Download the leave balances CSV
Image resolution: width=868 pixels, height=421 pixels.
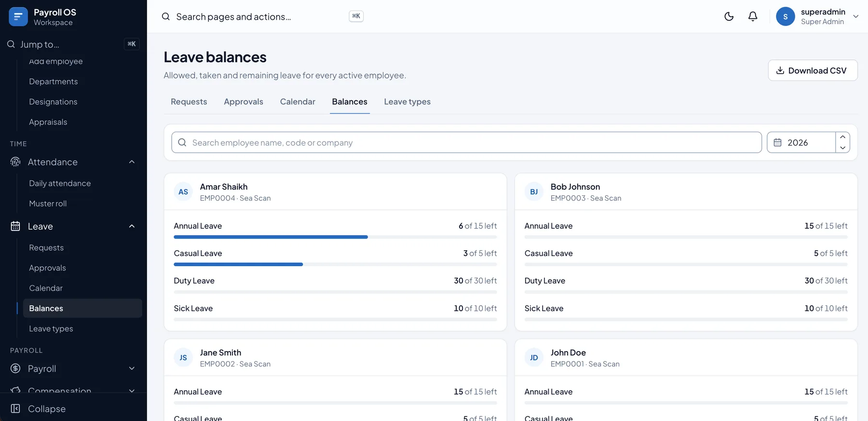(x=813, y=70)
